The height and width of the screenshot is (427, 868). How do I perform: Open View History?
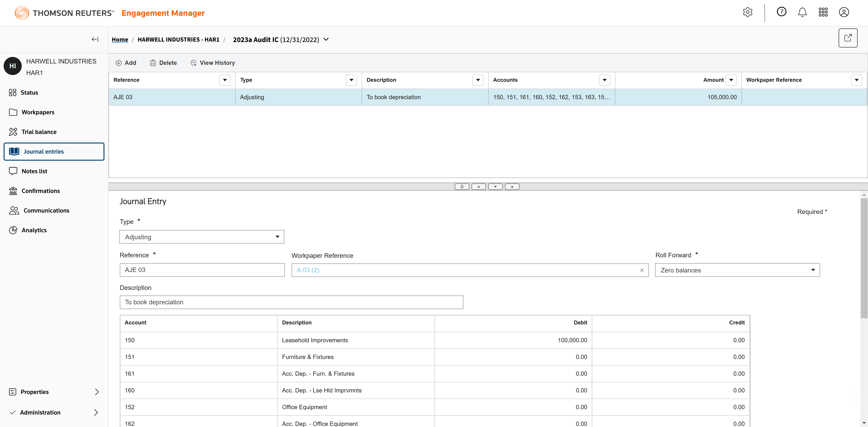(x=213, y=63)
